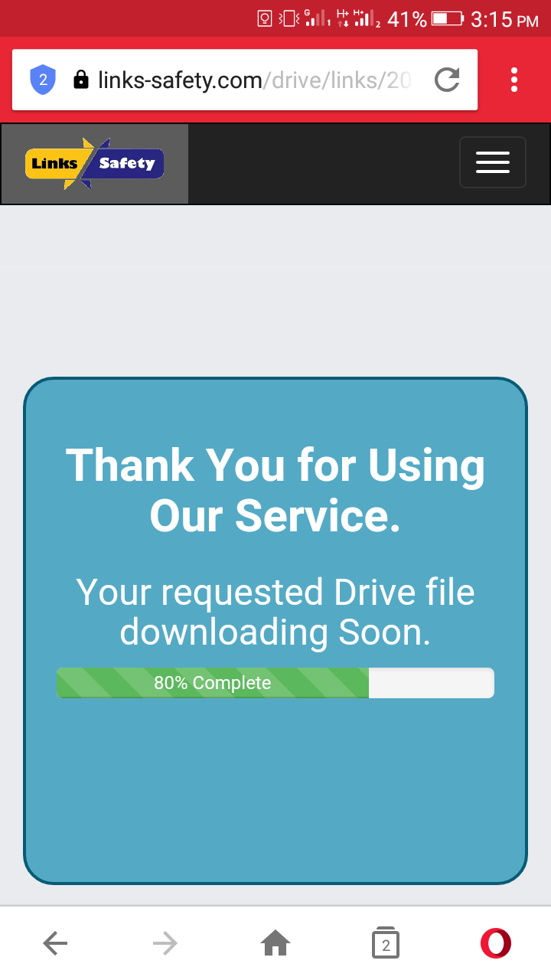Tap the battery indicator in status bar

[x=448, y=18]
